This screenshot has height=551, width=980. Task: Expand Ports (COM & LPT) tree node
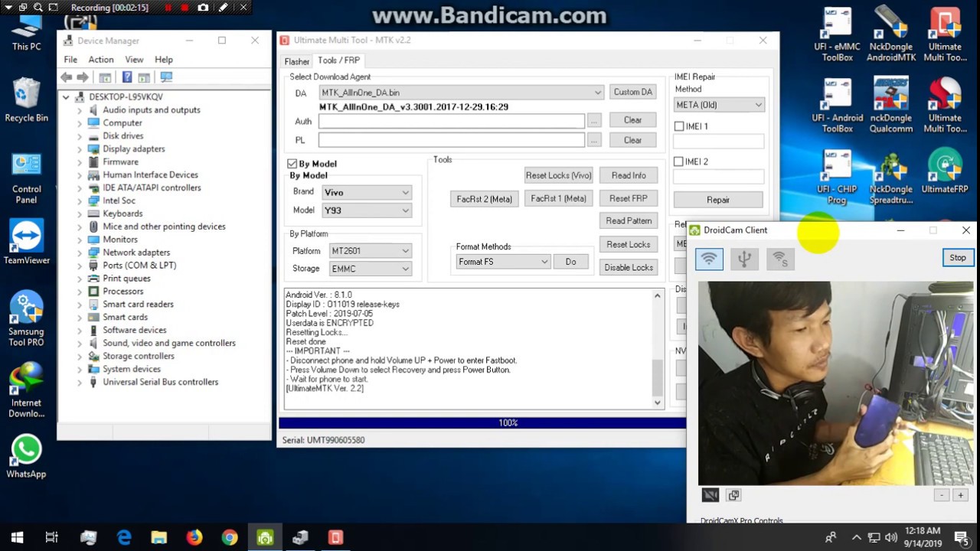click(80, 266)
